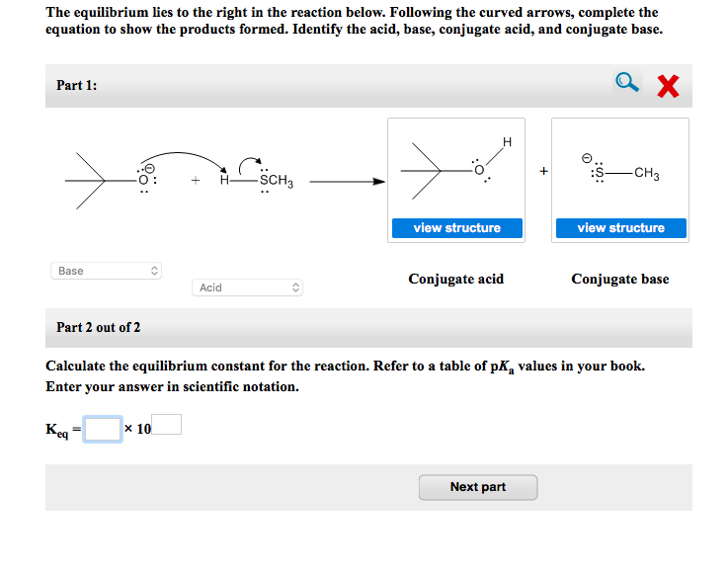
Task: Open the Base dropdown selector
Action: 106,271
